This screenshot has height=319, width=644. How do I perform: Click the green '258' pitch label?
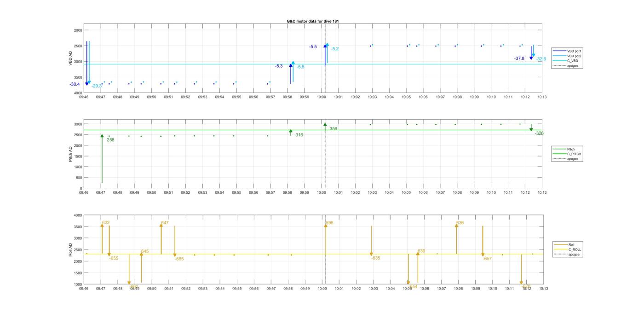(110, 140)
